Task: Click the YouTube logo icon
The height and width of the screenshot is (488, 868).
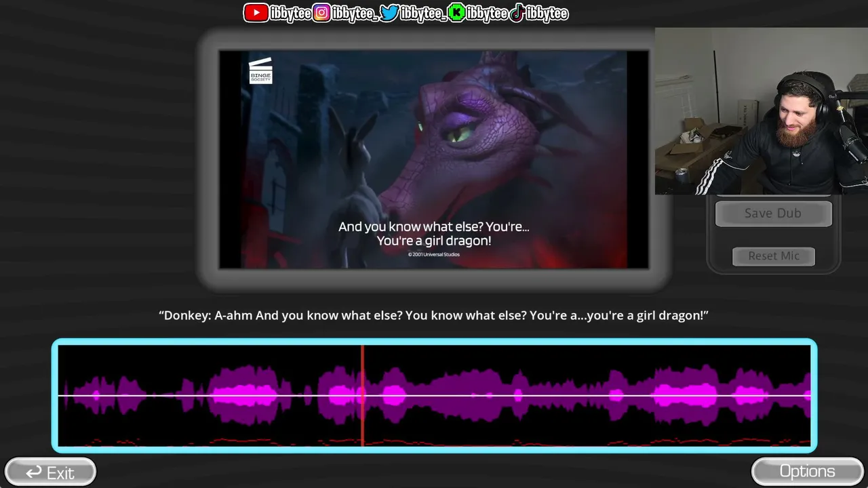Action: click(x=256, y=13)
